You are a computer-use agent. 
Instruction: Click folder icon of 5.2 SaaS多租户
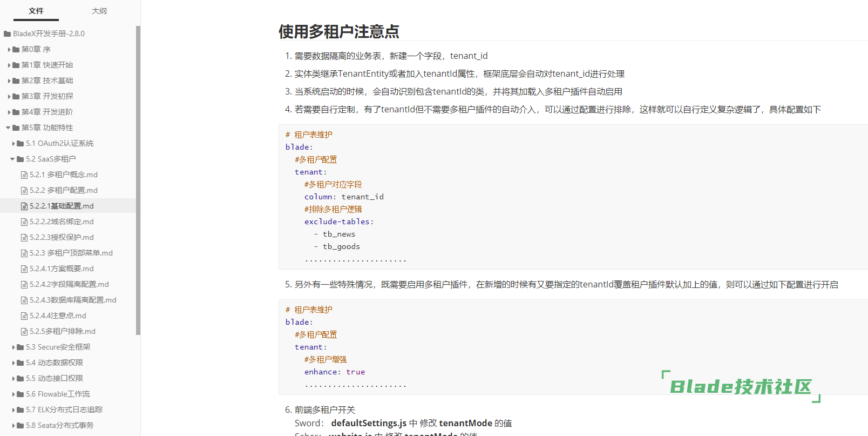[x=20, y=159]
